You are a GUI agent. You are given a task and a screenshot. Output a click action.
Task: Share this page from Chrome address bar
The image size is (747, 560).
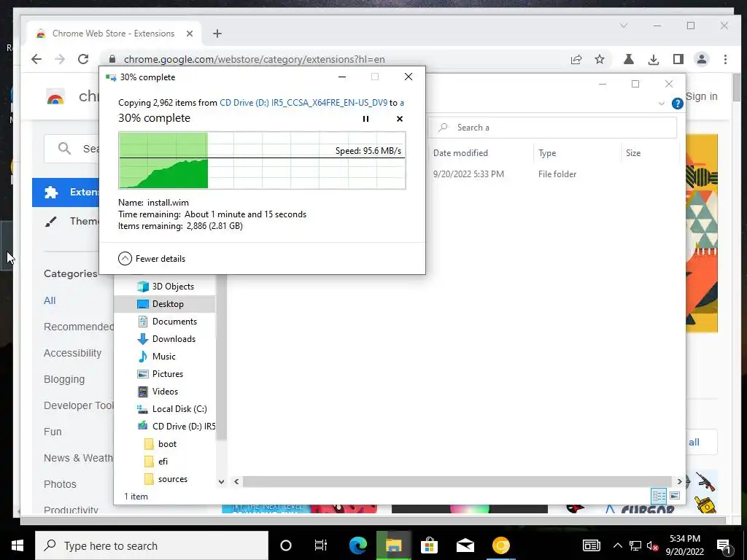pyautogui.click(x=576, y=59)
